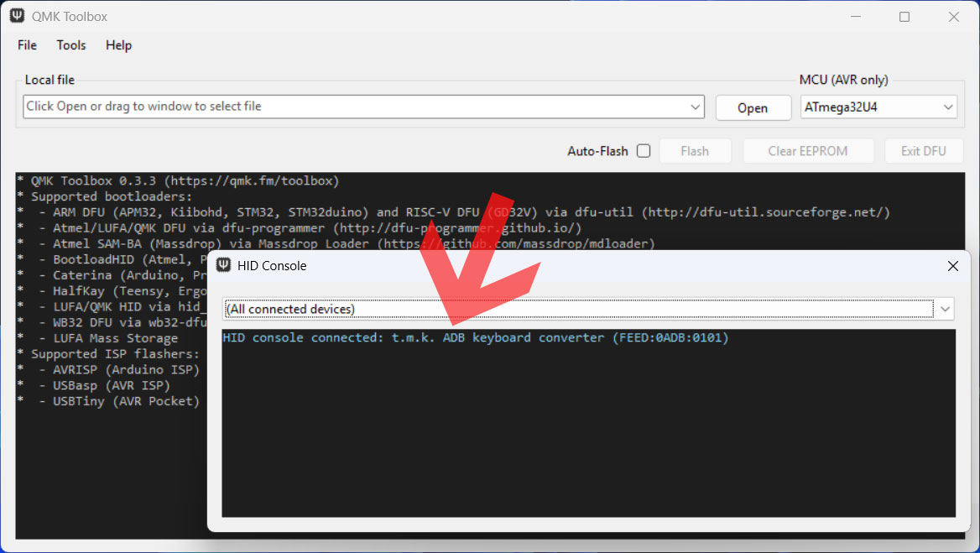Viewport: 980px width, 553px height.
Task: Minimize the QMK Toolbox window
Action: tap(856, 16)
